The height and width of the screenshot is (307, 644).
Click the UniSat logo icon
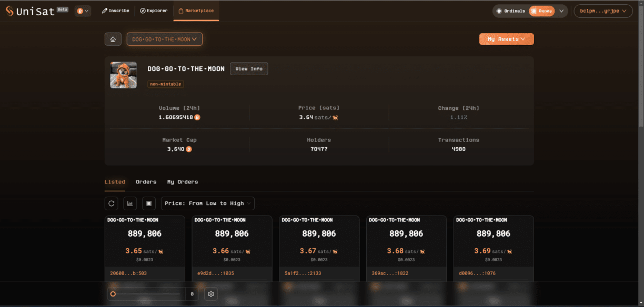[x=9, y=11]
